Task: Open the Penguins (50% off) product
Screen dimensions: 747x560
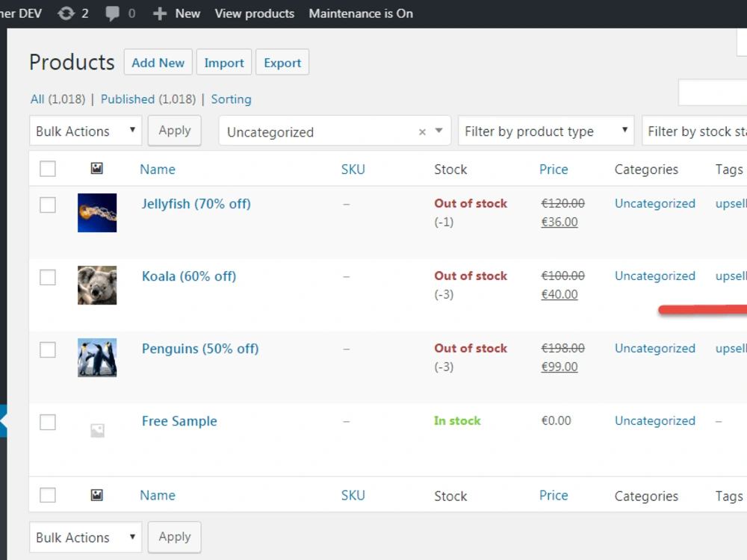Action: (200, 349)
